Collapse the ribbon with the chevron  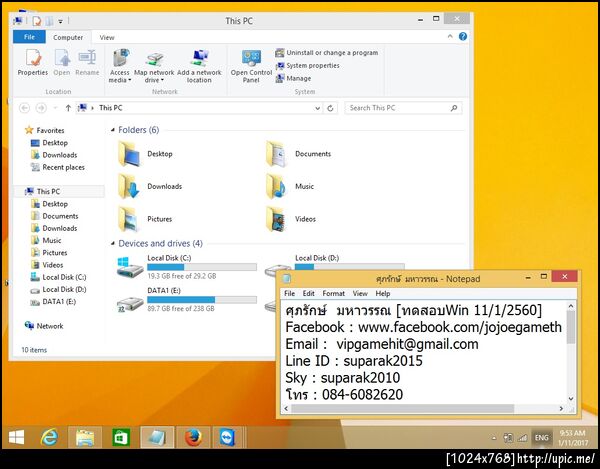point(450,36)
